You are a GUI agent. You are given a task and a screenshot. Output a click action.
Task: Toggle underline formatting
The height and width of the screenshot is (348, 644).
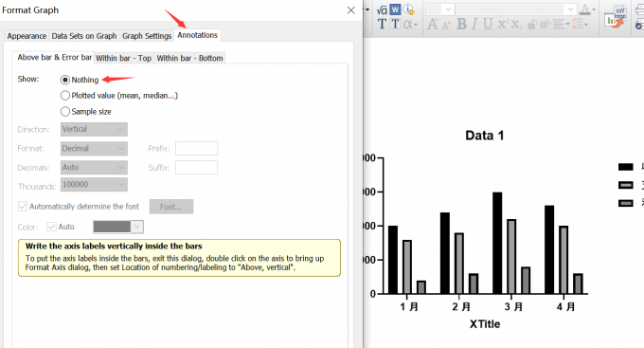[488, 24]
